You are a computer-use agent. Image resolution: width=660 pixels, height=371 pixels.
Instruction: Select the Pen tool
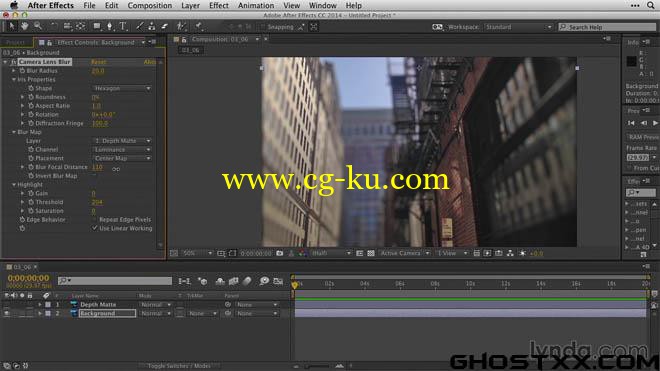(x=110, y=27)
